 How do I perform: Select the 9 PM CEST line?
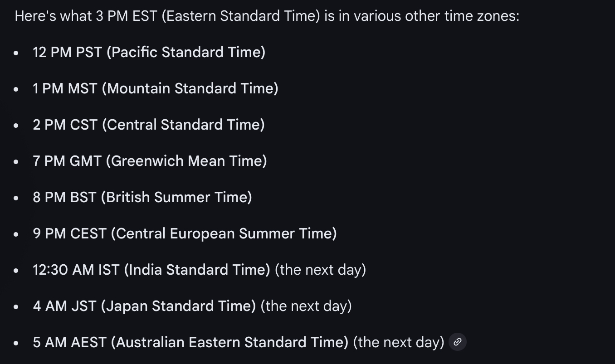(x=185, y=233)
